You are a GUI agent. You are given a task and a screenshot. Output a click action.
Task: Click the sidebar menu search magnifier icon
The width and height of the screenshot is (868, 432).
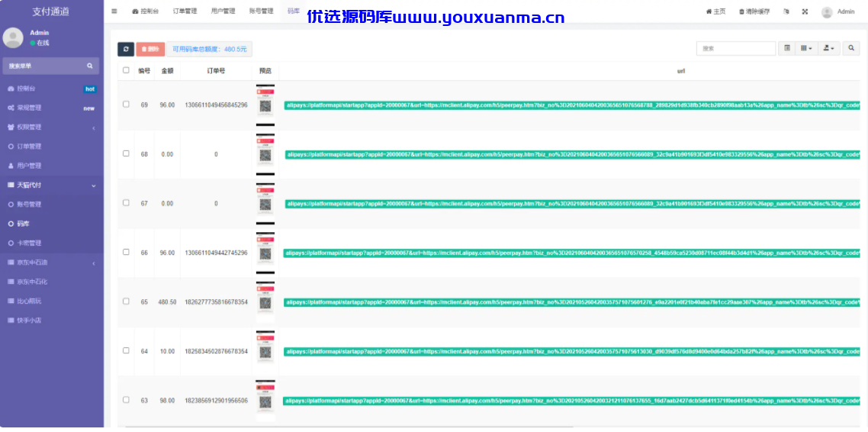point(90,66)
